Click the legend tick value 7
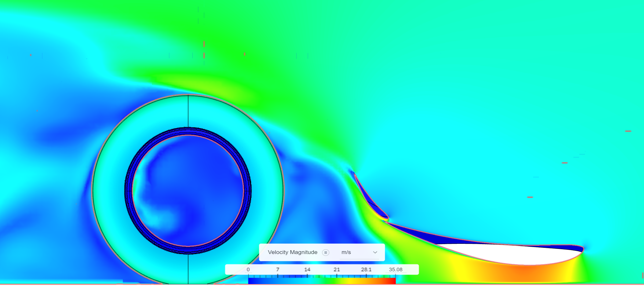Image resolution: width=644 pixels, height=290 pixels. (x=278, y=269)
